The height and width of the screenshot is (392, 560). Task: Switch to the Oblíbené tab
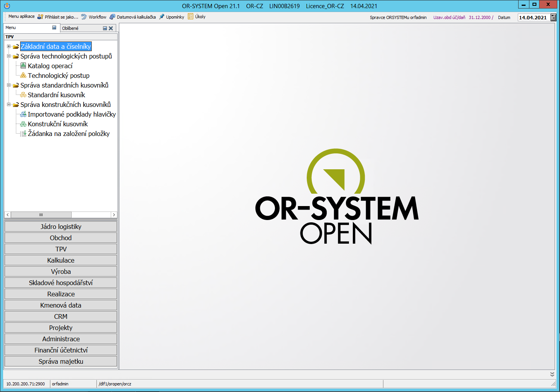point(70,28)
